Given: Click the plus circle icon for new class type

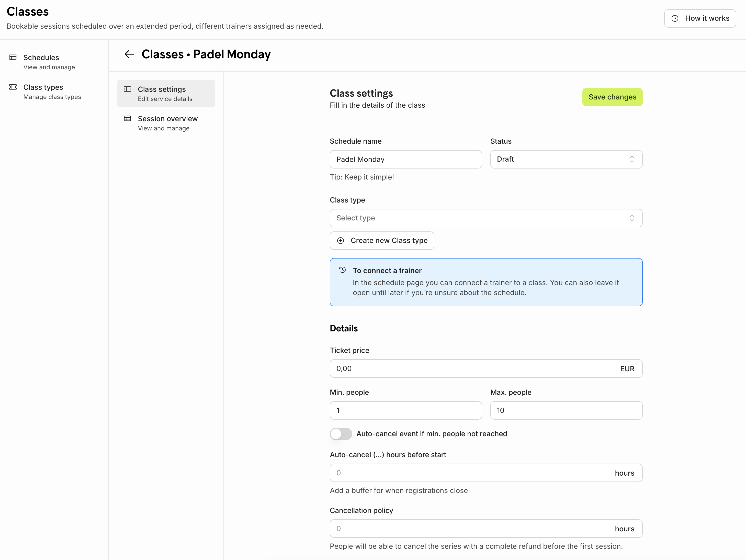Looking at the screenshot, I should pos(341,241).
